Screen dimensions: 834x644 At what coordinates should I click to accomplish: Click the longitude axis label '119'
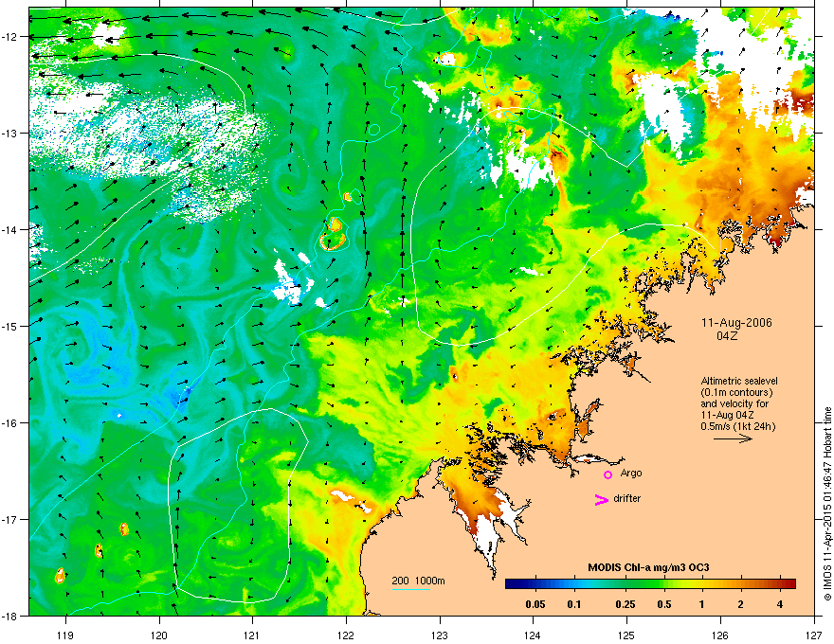coord(65,635)
